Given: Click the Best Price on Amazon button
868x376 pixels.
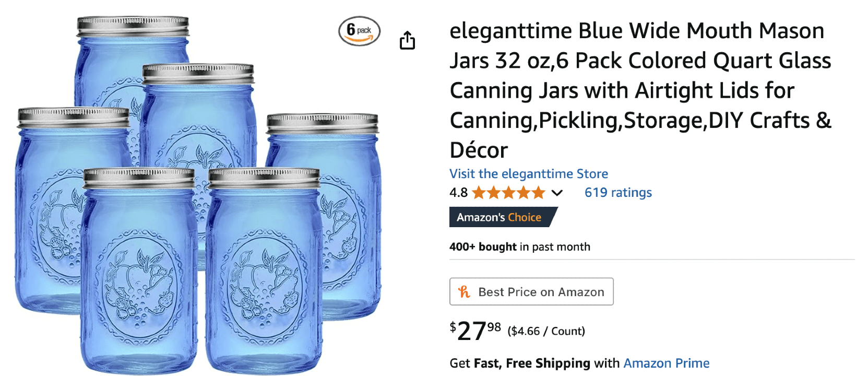Looking at the screenshot, I should click(531, 291).
